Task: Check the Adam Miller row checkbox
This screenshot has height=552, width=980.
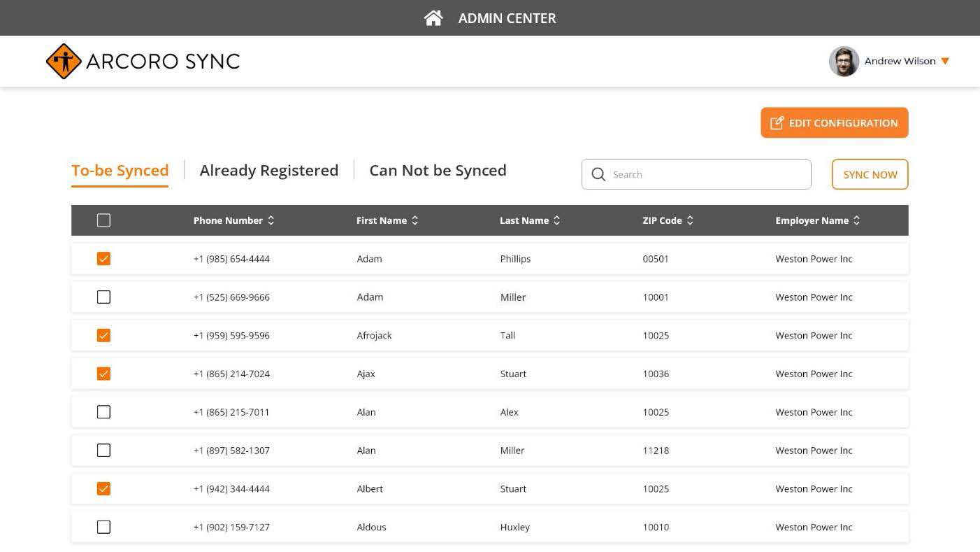Action: [103, 297]
